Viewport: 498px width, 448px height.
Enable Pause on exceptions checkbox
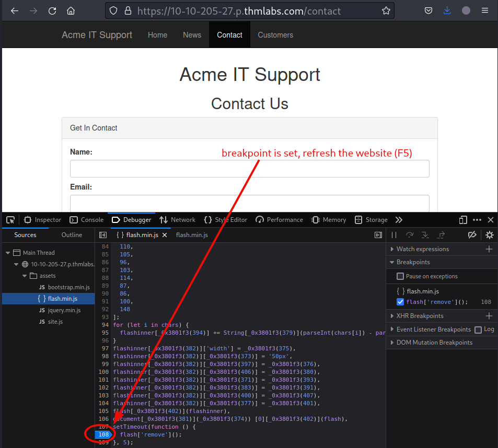[x=400, y=276]
